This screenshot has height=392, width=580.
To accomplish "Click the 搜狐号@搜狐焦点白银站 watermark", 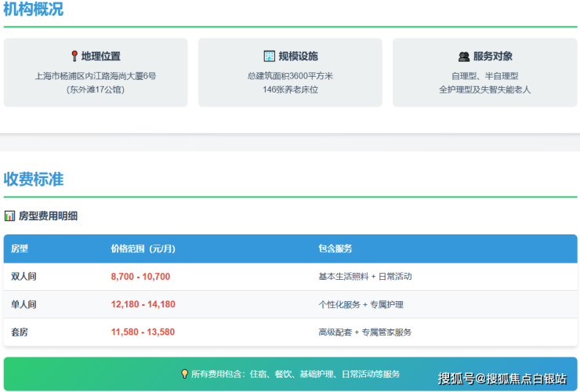I will pyautogui.click(x=502, y=379).
